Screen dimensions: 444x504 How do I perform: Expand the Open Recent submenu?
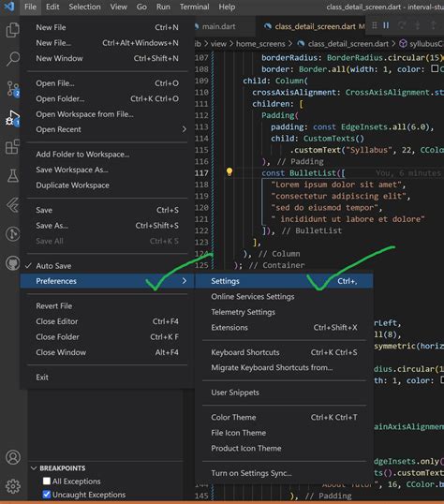coord(108,129)
